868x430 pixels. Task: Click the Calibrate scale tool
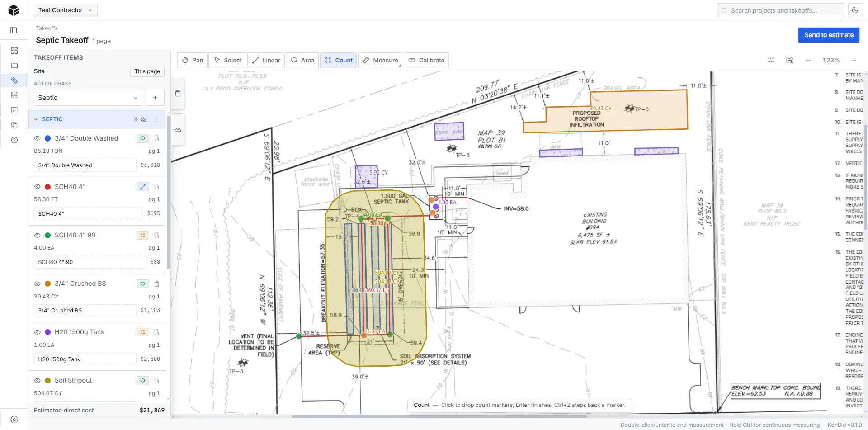click(426, 60)
